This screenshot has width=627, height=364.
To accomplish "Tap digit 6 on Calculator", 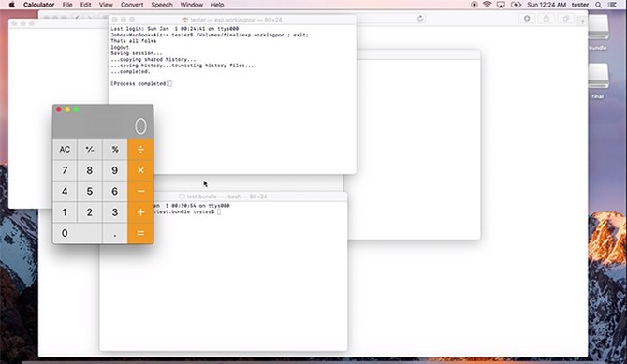I will point(115,191).
